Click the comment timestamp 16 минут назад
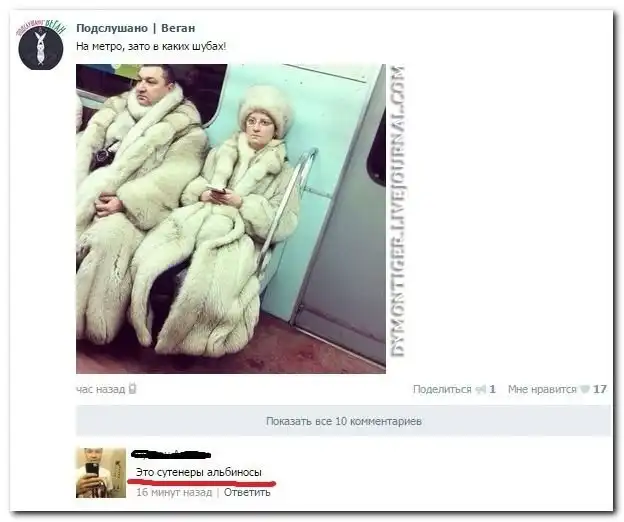This screenshot has height=522, width=624. click(174, 492)
